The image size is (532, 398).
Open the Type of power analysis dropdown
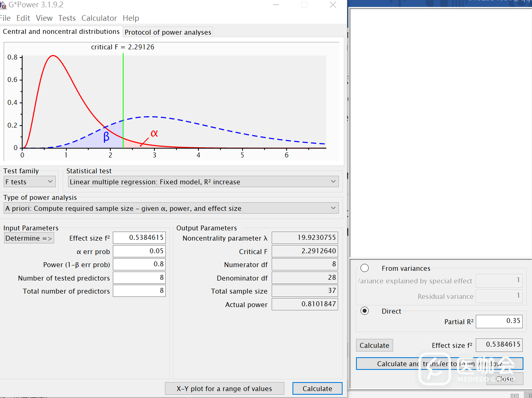coord(171,208)
